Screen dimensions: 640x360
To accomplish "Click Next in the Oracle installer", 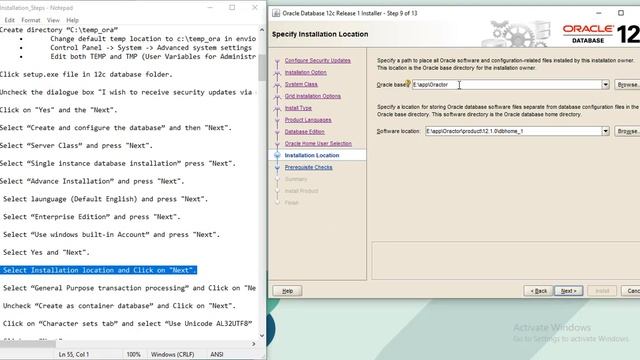I will 569,291.
